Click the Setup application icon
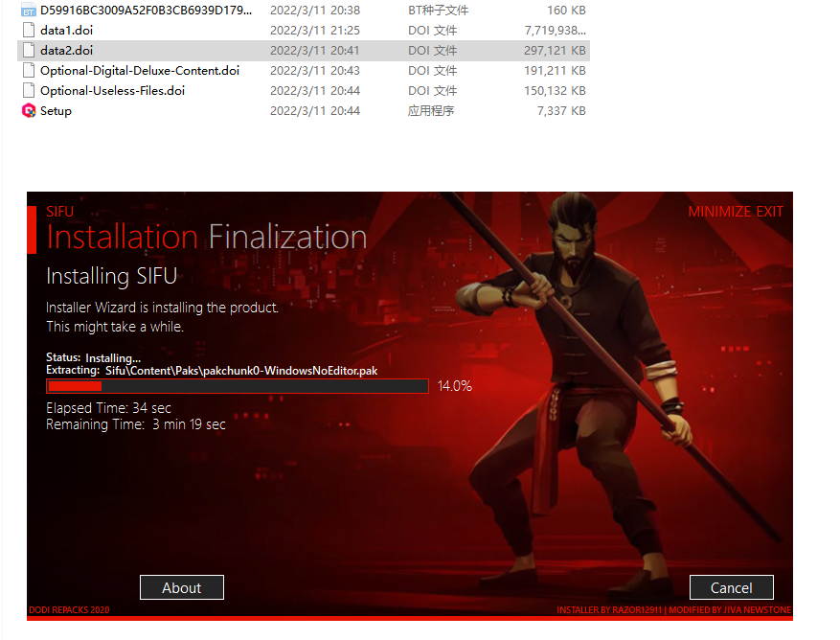Image resolution: width=840 pixels, height=640 pixels. (29, 111)
